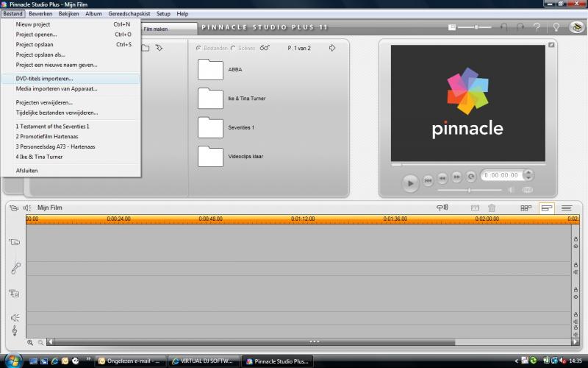Select the original audio track icon
This screenshot has width=588, height=368.
[15, 268]
